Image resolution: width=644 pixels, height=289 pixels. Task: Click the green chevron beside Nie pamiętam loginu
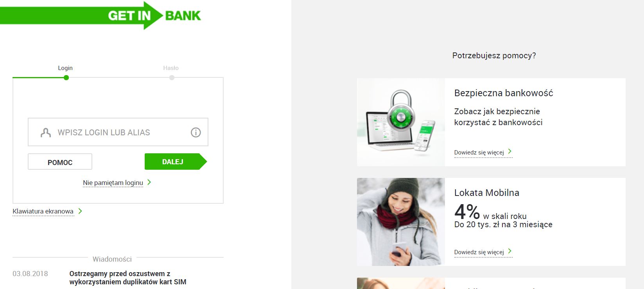[149, 182]
